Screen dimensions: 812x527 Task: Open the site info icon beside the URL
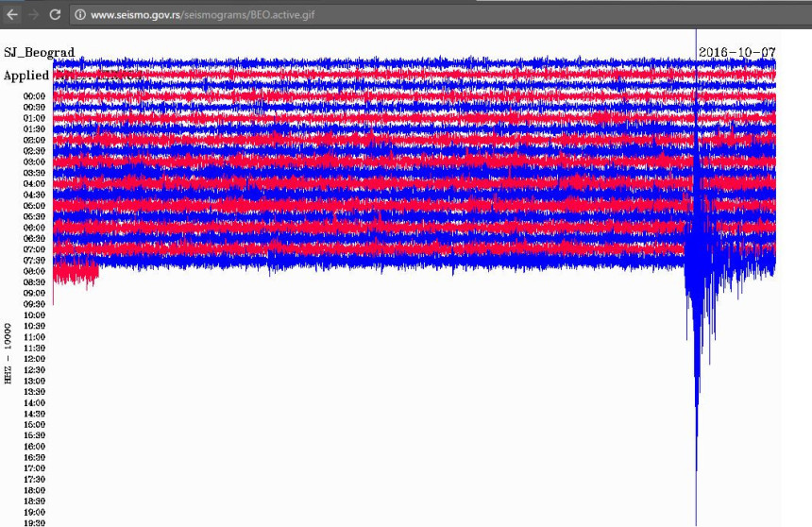(x=80, y=14)
